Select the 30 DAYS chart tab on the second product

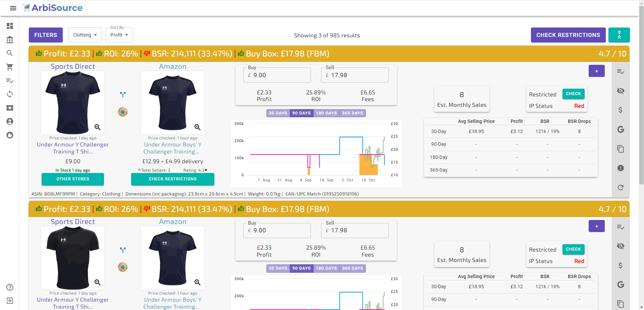278,268
